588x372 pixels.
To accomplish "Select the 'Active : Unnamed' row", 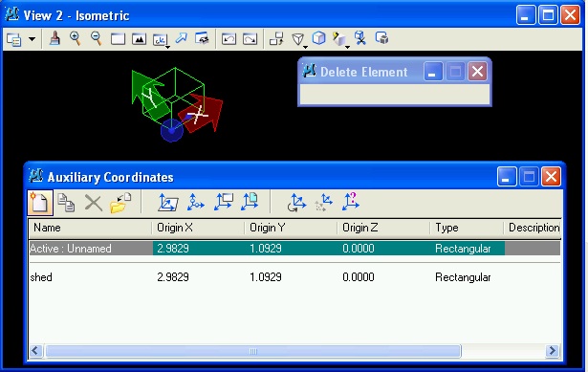I will click(x=294, y=249).
